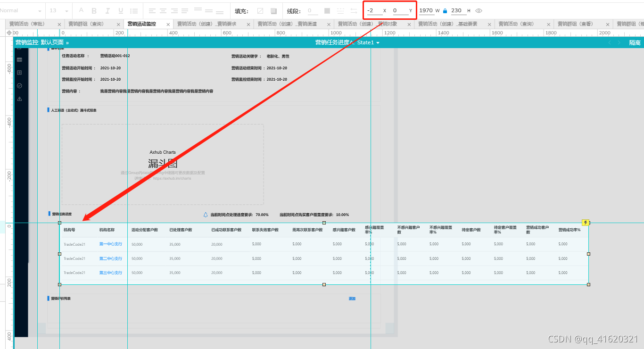This screenshot has height=349, width=644.
Task: Close the 营销活动（创建）_营销要求 tab
Action: click(x=248, y=24)
